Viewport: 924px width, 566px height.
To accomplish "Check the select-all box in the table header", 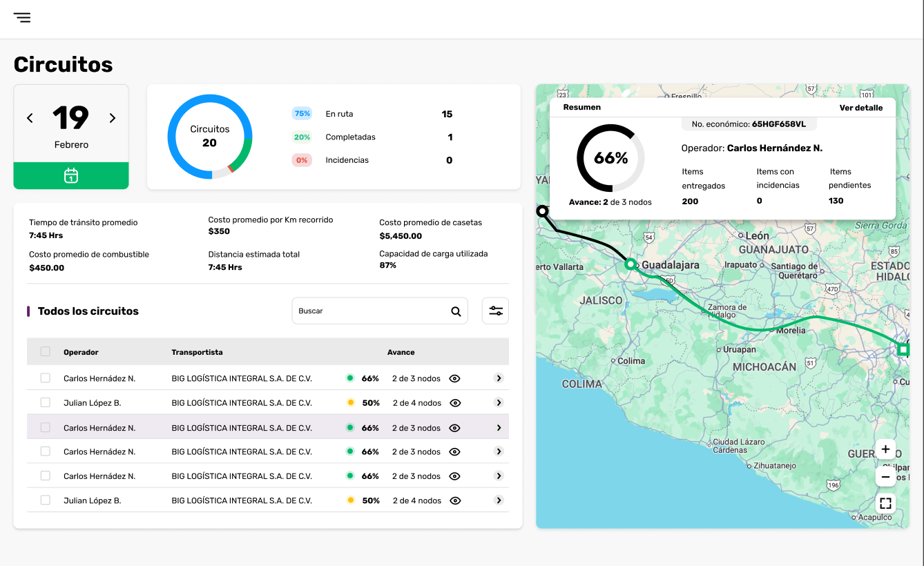I will (x=46, y=351).
